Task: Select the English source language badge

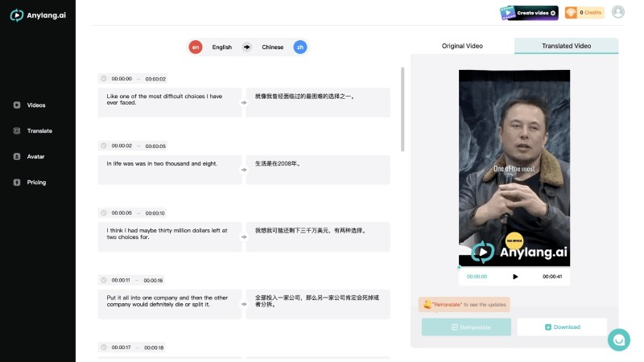Action: coord(196,47)
